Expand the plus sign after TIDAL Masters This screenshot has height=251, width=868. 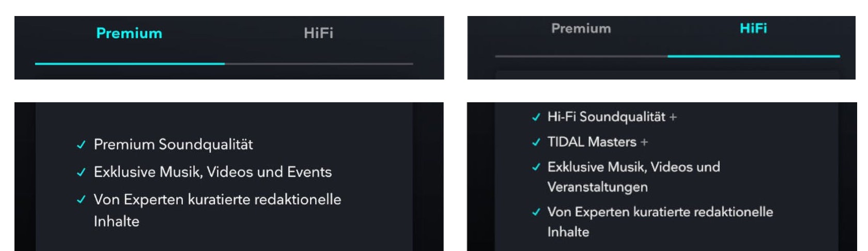pyautogui.click(x=644, y=143)
